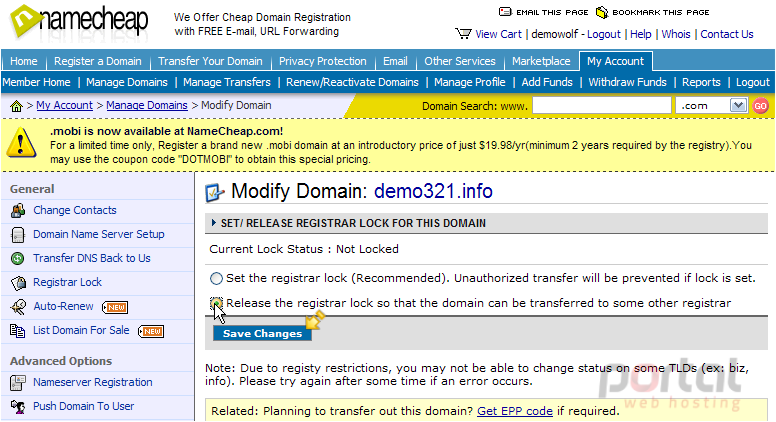Open the .com domain extension dropdown

click(x=738, y=105)
